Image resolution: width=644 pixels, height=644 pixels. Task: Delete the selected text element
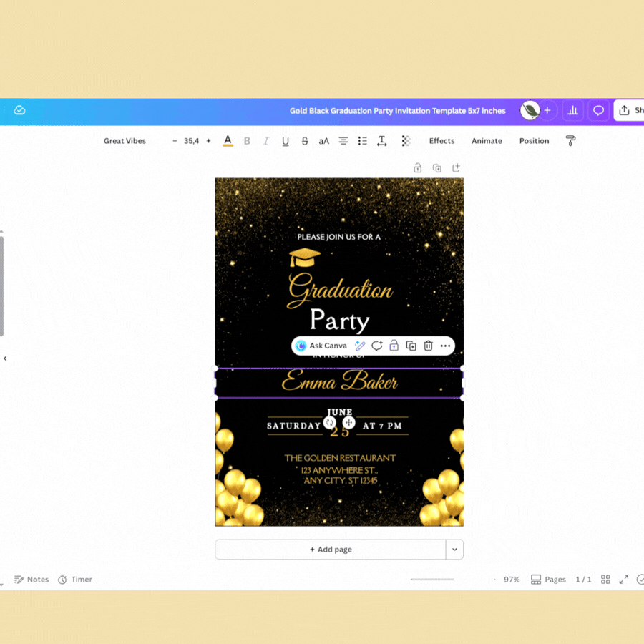[x=428, y=346]
